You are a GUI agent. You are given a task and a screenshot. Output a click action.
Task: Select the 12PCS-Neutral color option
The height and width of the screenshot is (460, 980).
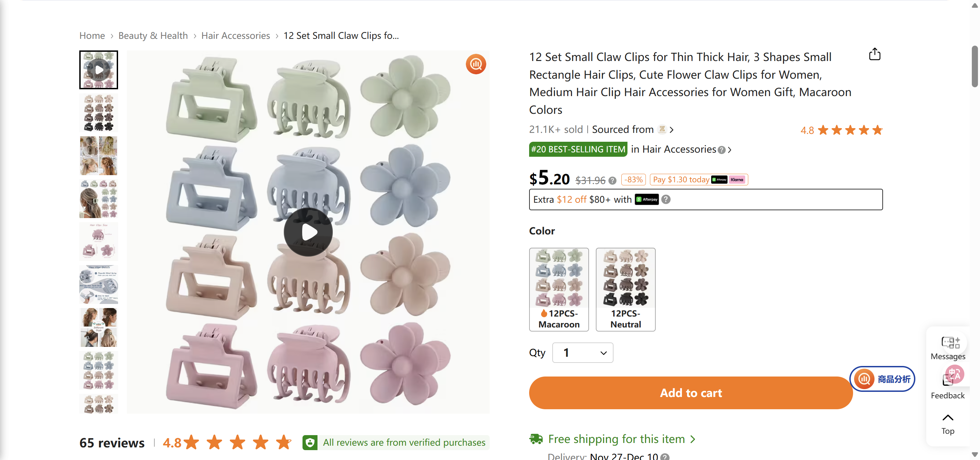point(625,289)
